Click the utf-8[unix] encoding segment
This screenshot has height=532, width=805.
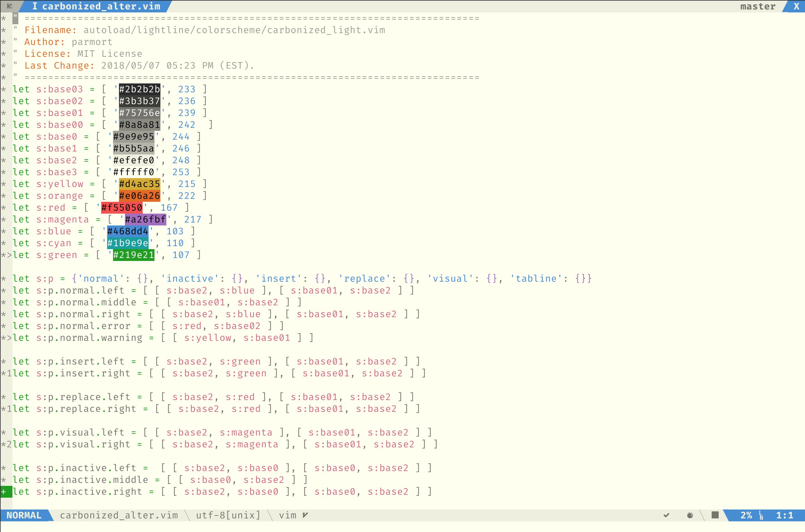pyautogui.click(x=228, y=515)
